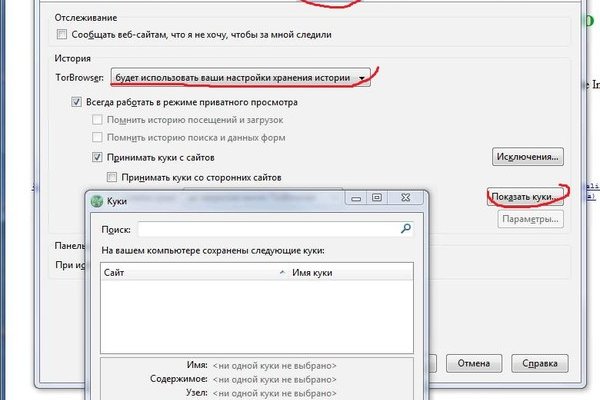Tick 'Помнить историю поиска и данных форм'
The image size is (600, 400).
click(x=98, y=137)
